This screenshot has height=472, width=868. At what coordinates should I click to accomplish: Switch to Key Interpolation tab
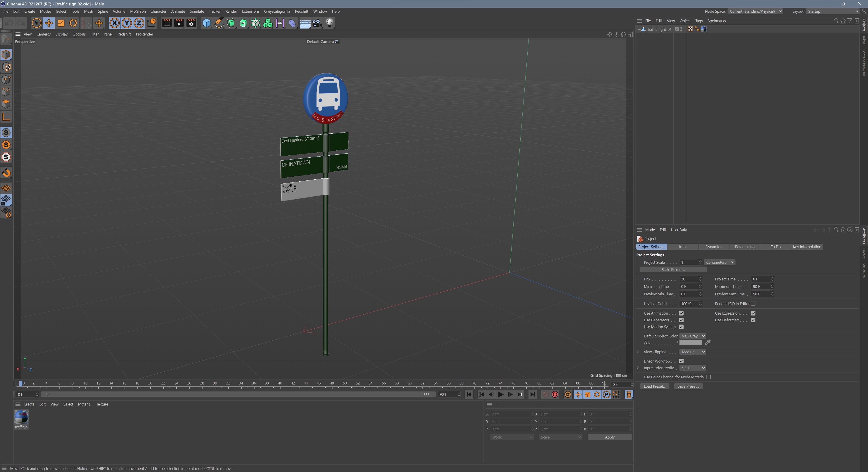coord(807,247)
